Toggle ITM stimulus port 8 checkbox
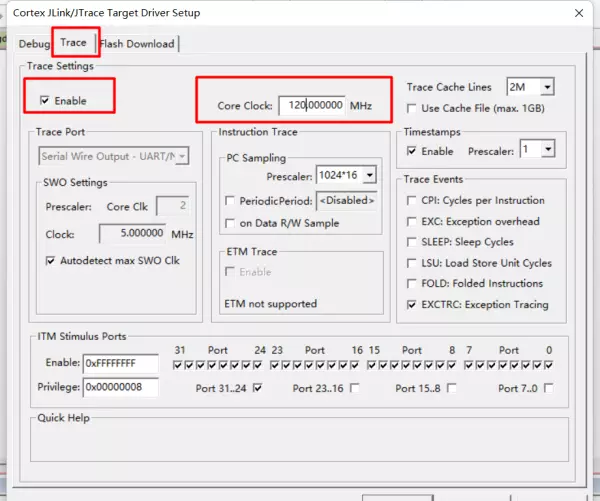 click(452, 365)
